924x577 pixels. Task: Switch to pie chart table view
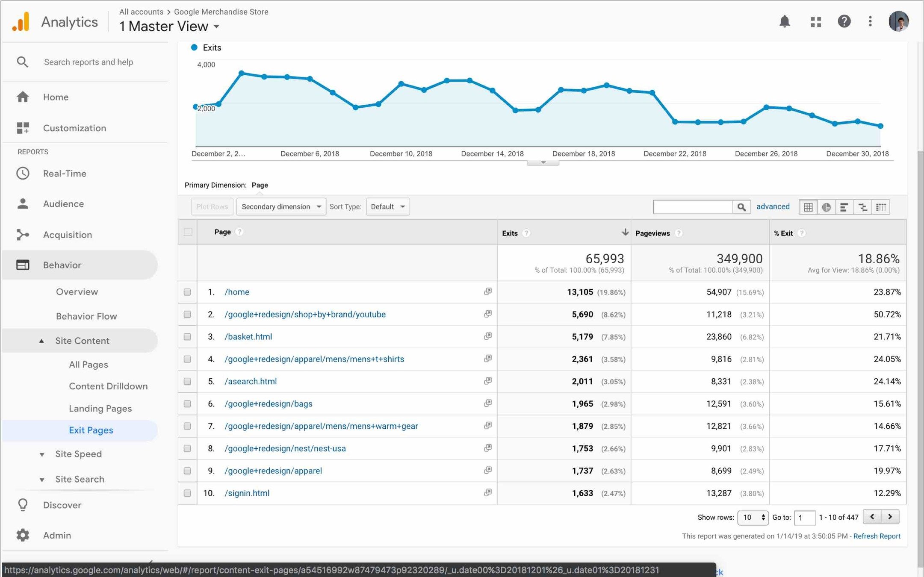[x=826, y=207]
